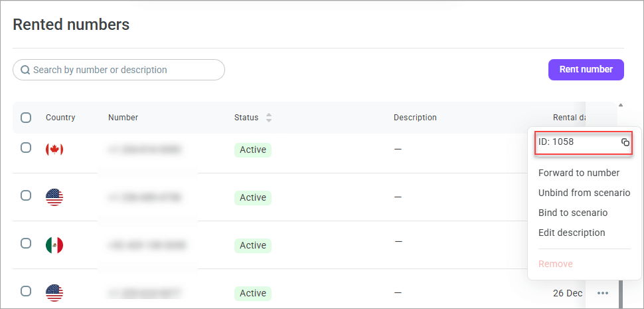The image size is (644, 309).
Task: Click Edit description in context menu
Action: [x=572, y=233]
